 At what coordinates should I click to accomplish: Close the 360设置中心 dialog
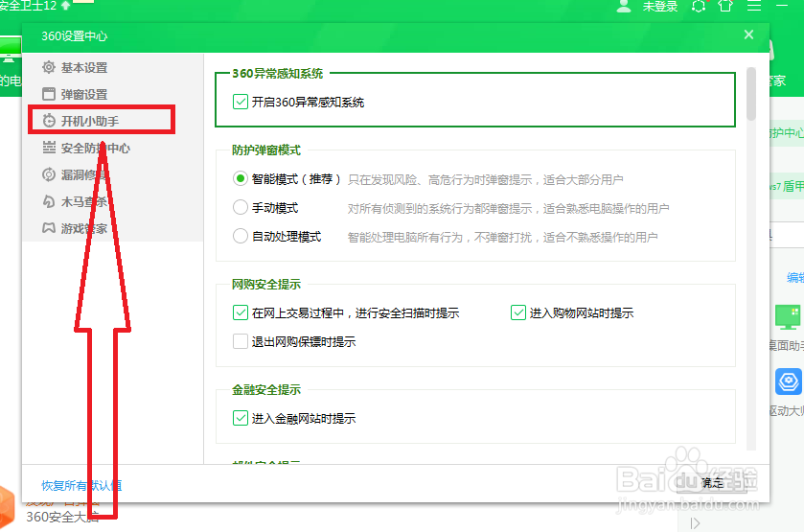(748, 35)
